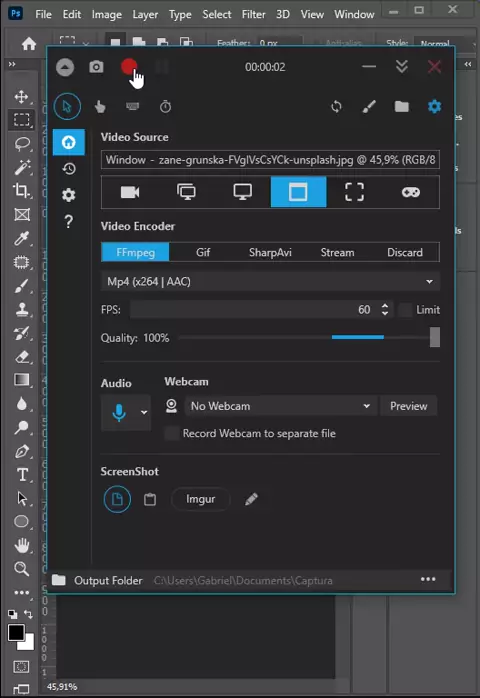Choose the region selection video source
This screenshot has width=480, height=698.
[354, 192]
